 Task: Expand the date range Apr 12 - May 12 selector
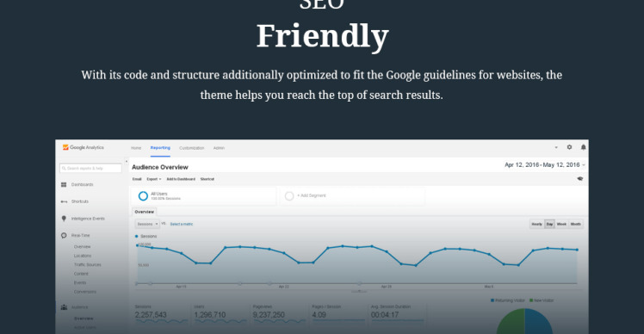(545, 164)
